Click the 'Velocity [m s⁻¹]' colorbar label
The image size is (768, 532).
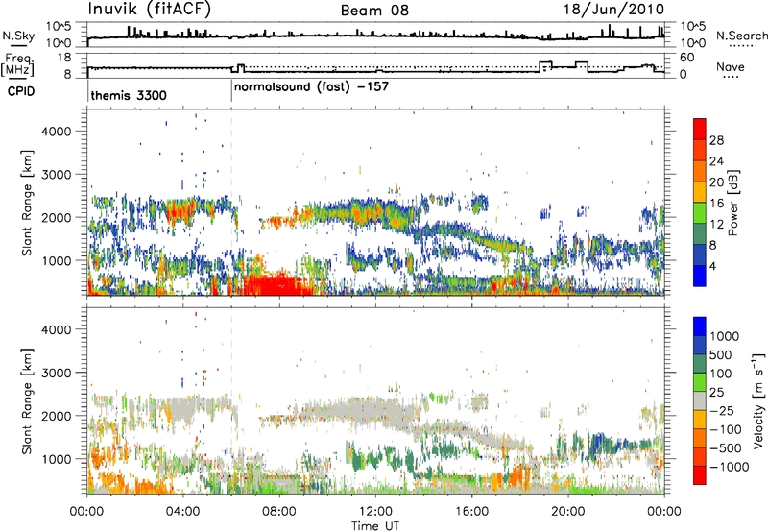pyautogui.click(x=758, y=400)
